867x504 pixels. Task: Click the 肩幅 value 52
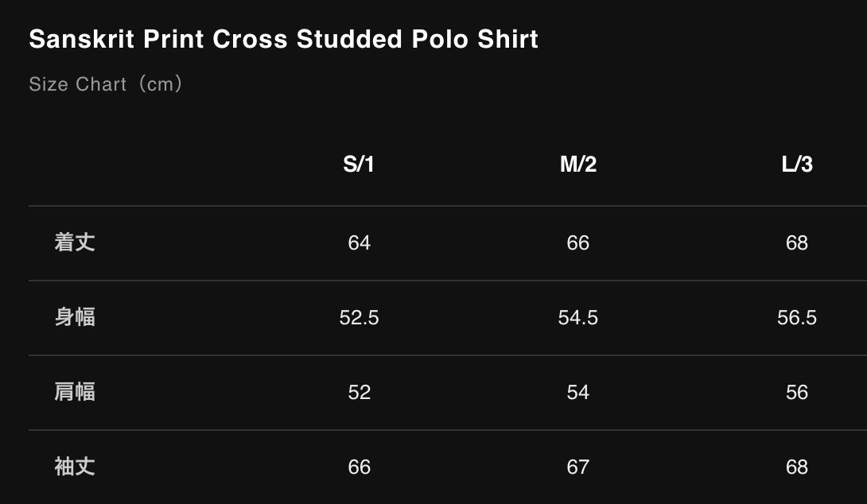point(360,392)
